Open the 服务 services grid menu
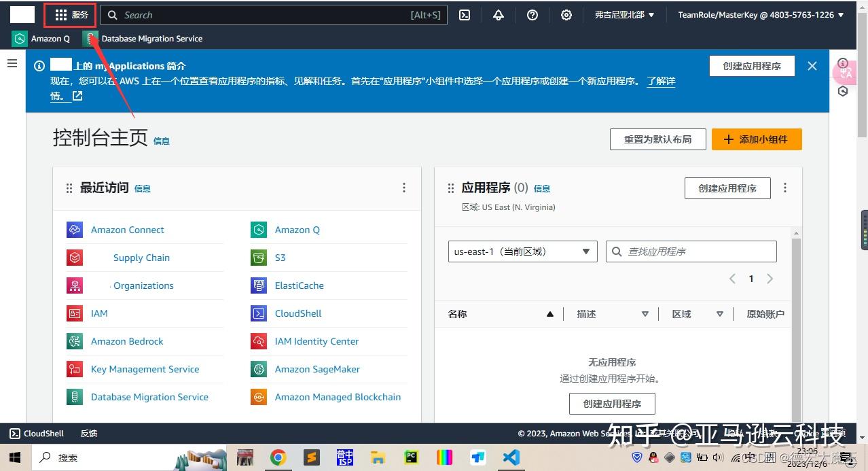868x471 pixels. [71, 15]
